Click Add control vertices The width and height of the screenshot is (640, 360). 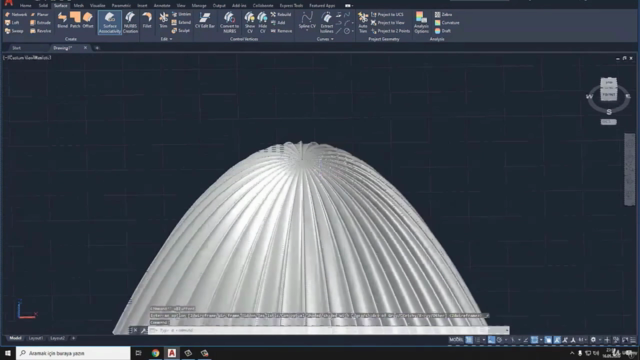(x=278, y=23)
